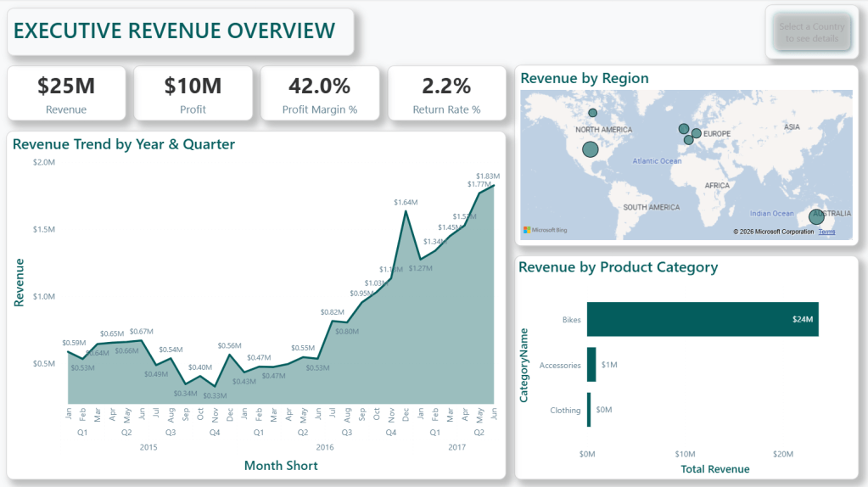Screen dimensions: 868x487
Task: Click the Microsoft Bing logo on map
Action: point(546,230)
